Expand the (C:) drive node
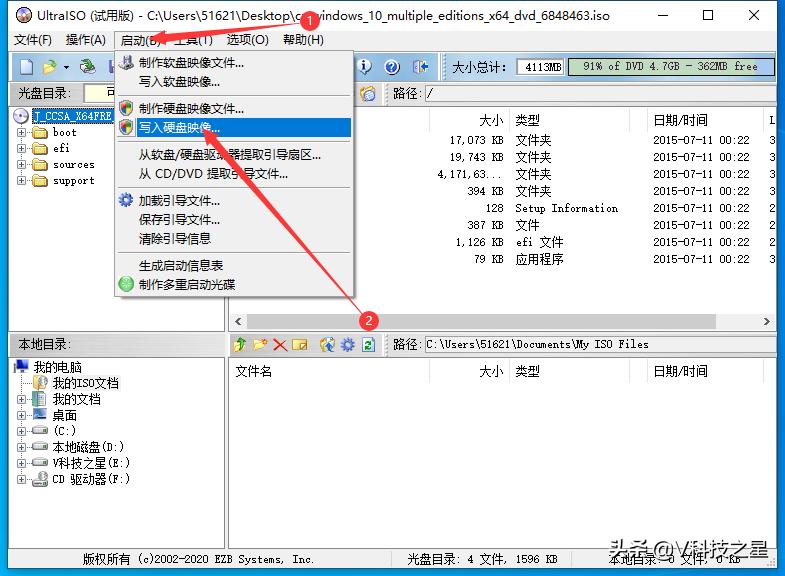 [21, 431]
